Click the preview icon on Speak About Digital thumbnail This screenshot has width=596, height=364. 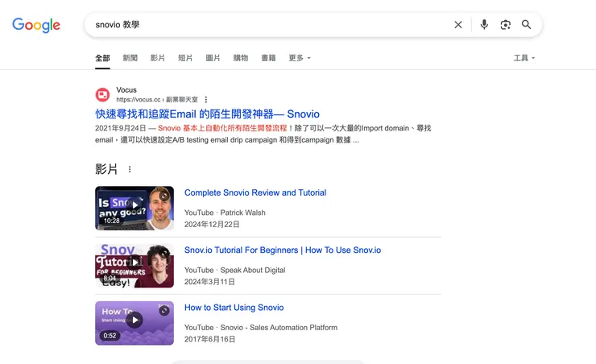pos(164,253)
